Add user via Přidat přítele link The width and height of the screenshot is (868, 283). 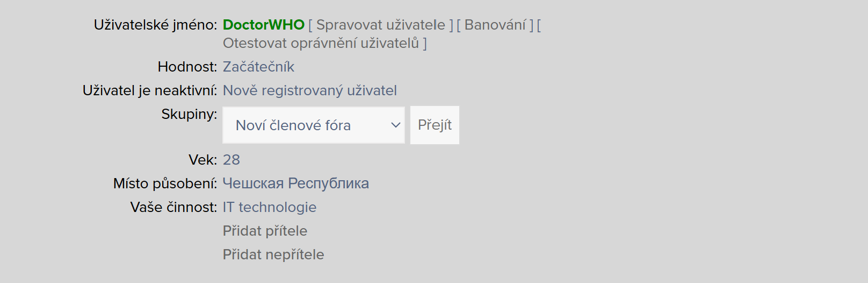pyautogui.click(x=265, y=231)
